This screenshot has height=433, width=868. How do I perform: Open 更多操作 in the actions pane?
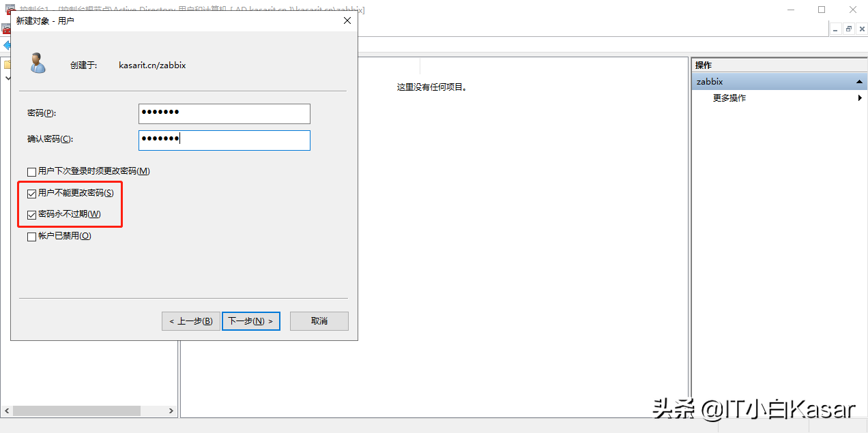pos(729,98)
